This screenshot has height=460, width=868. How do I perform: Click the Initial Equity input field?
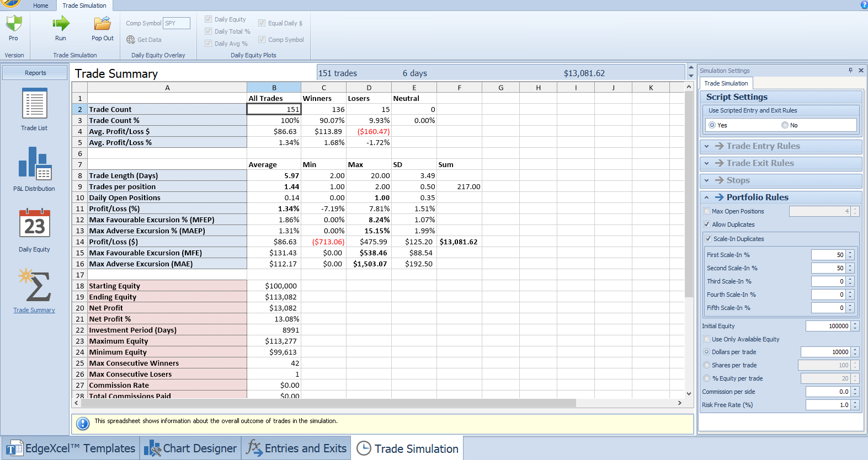click(x=828, y=326)
